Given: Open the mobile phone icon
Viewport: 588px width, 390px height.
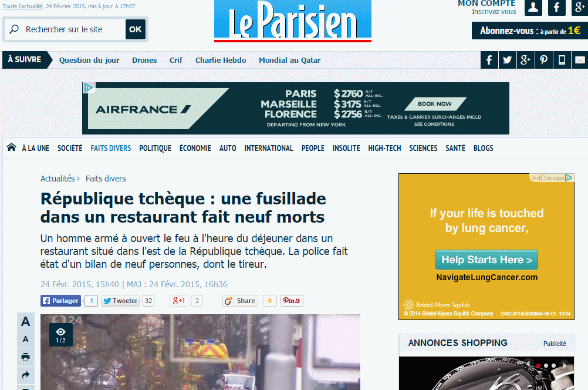Looking at the screenshot, I should point(562,60).
